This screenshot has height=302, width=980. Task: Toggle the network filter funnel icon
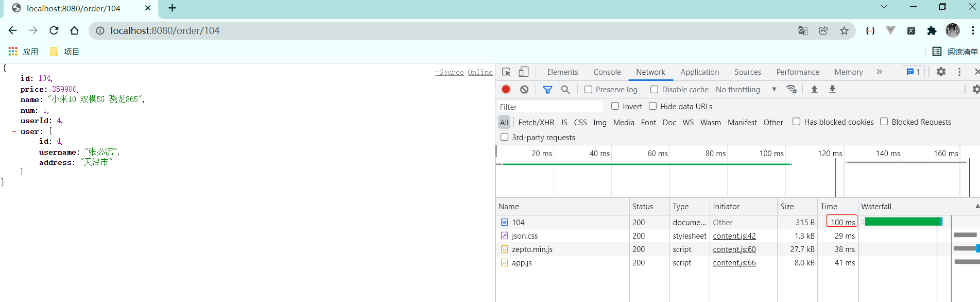pyautogui.click(x=547, y=90)
